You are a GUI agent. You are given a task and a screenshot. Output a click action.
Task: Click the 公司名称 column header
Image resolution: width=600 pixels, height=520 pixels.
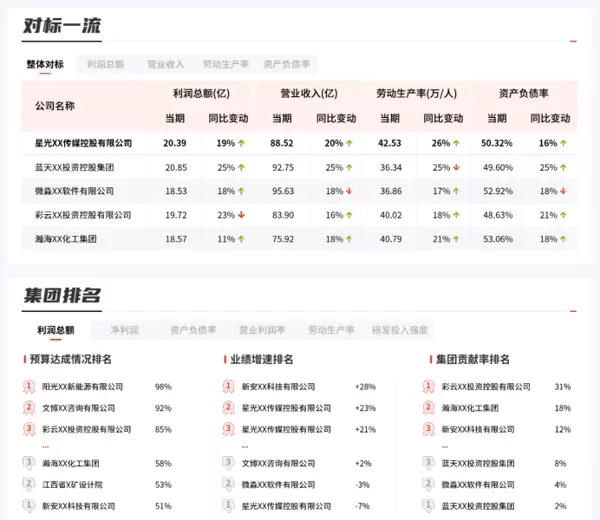coord(55,105)
